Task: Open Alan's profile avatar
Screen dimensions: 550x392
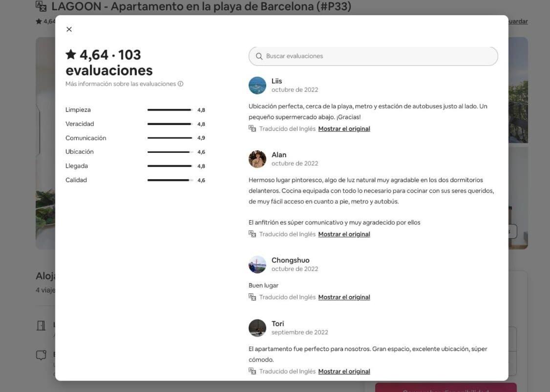Action: tap(257, 159)
